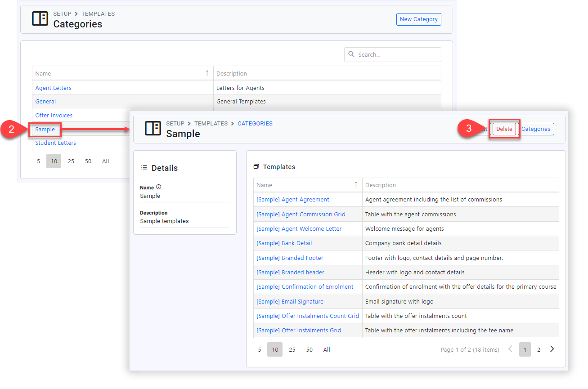Click the Templates panel icon

coord(256,167)
